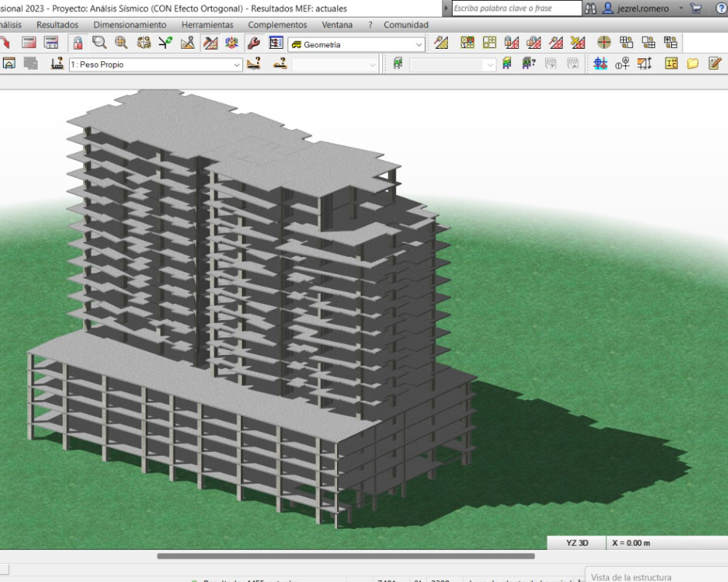
Task: Click the horizontal scrollbar below the viewport
Action: [x=346, y=557]
